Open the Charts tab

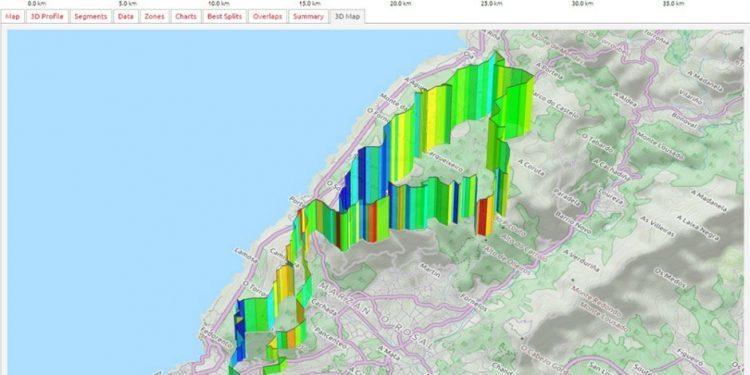point(186,16)
